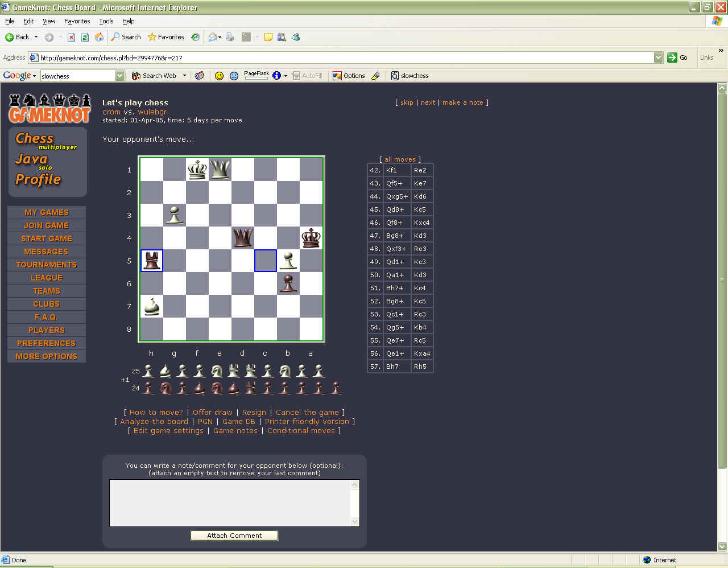Click the Refresh page icon
This screenshot has height=568, width=728.
(85, 37)
